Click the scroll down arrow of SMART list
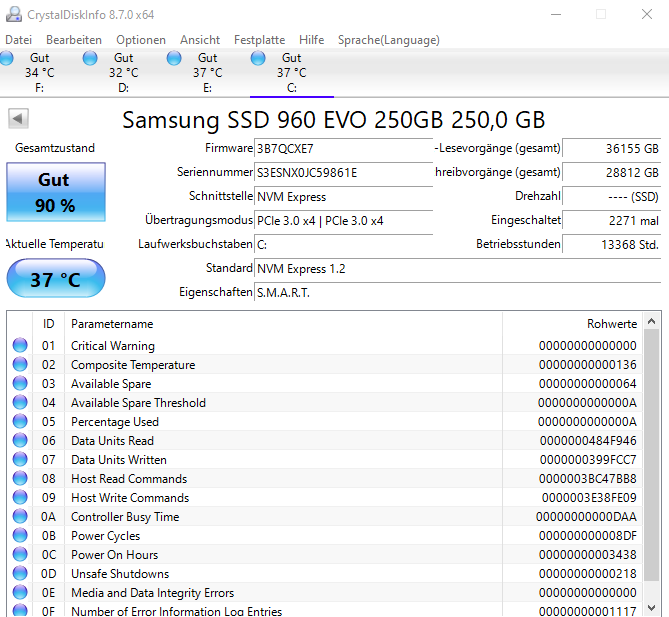Image resolution: width=669 pixels, height=617 pixels. (x=652, y=608)
